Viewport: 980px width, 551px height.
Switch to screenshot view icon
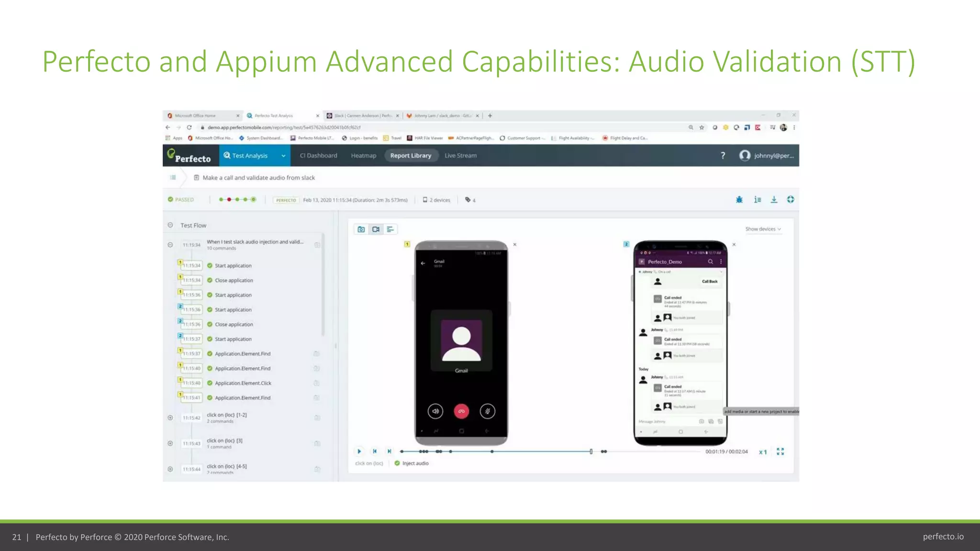click(x=361, y=230)
